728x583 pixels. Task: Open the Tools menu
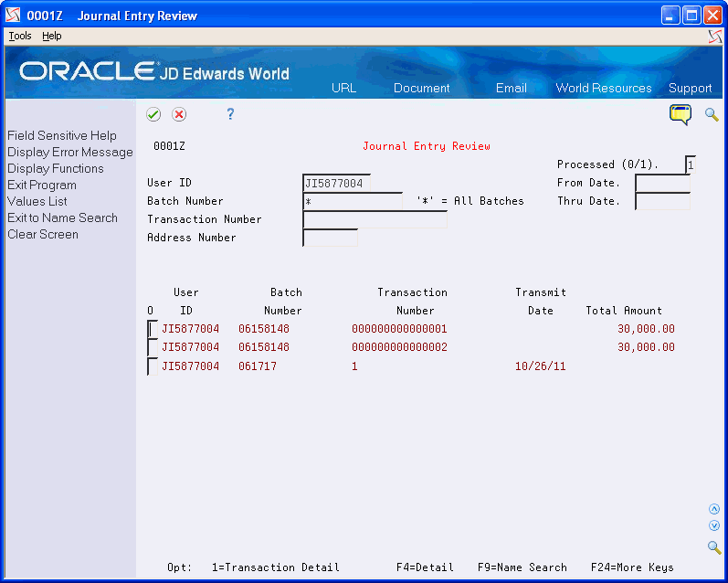[20, 36]
